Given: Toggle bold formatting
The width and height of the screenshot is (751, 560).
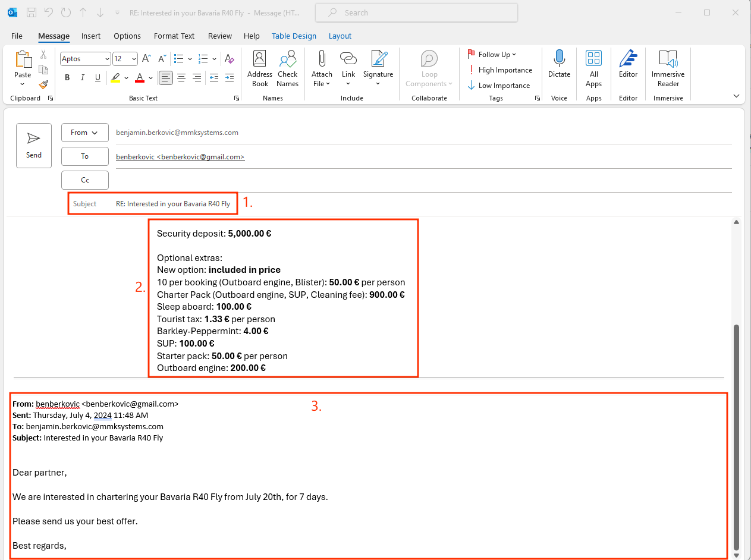Looking at the screenshot, I should click(67, 77).
